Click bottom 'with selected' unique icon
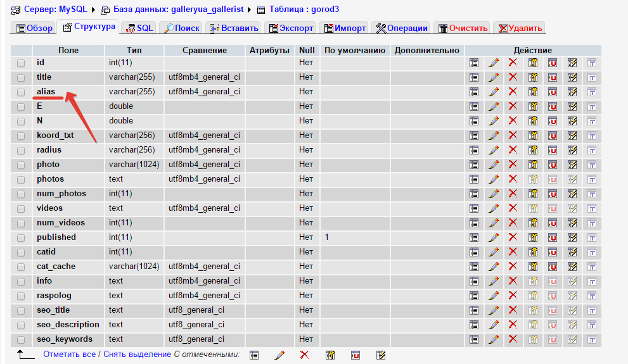628x364 pixels. (356, 355)
